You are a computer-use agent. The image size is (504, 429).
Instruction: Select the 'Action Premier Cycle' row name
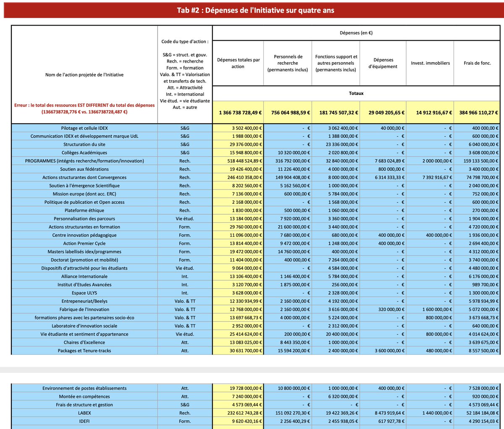pos(84,243)
